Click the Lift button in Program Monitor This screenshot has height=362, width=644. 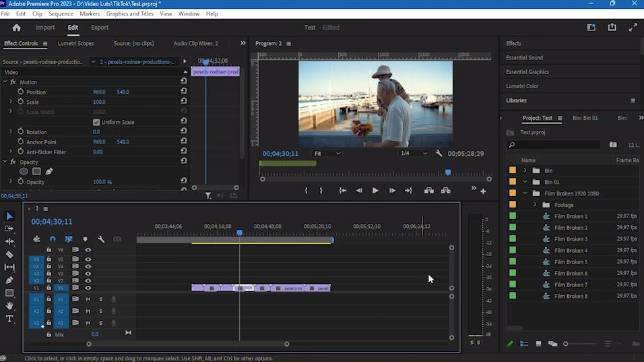tap(429, 191)
